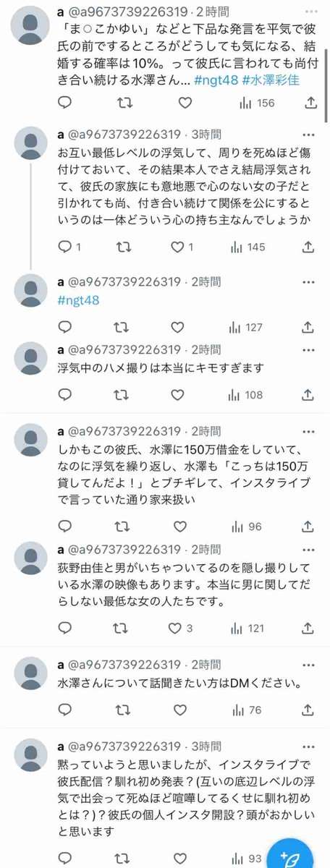Reply to the tweet with 156 views
Screen dimensions: 330x868
pyautogui.click(x=64, y=103)
